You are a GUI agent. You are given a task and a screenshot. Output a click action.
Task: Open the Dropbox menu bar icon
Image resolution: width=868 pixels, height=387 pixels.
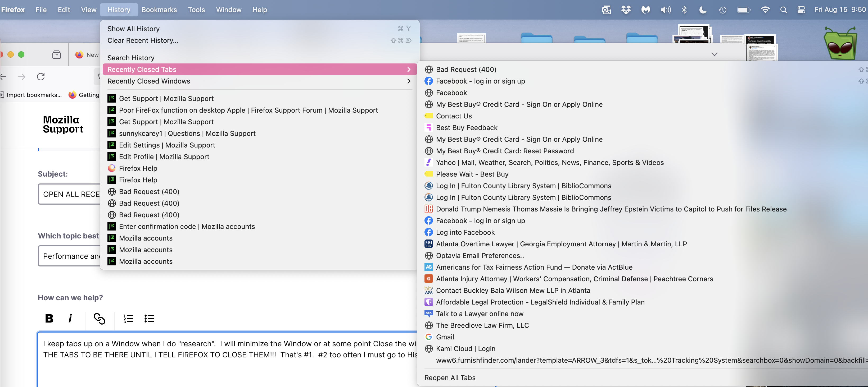[x=626, y=10]
